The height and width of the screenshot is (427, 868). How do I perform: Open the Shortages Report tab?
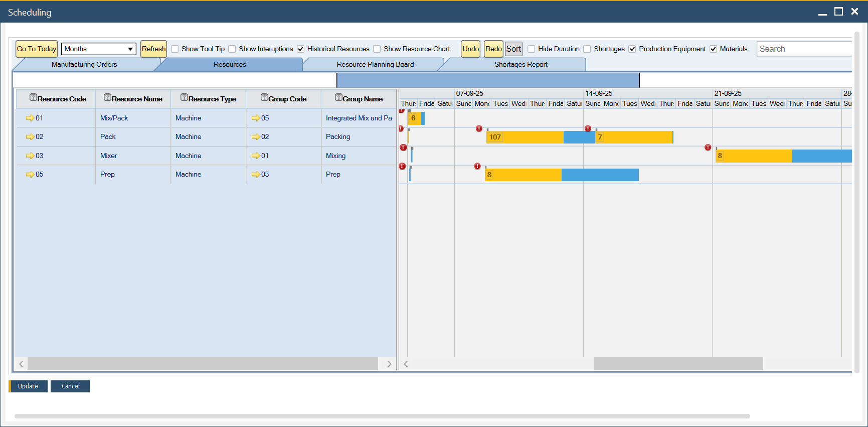coord(520,64)
